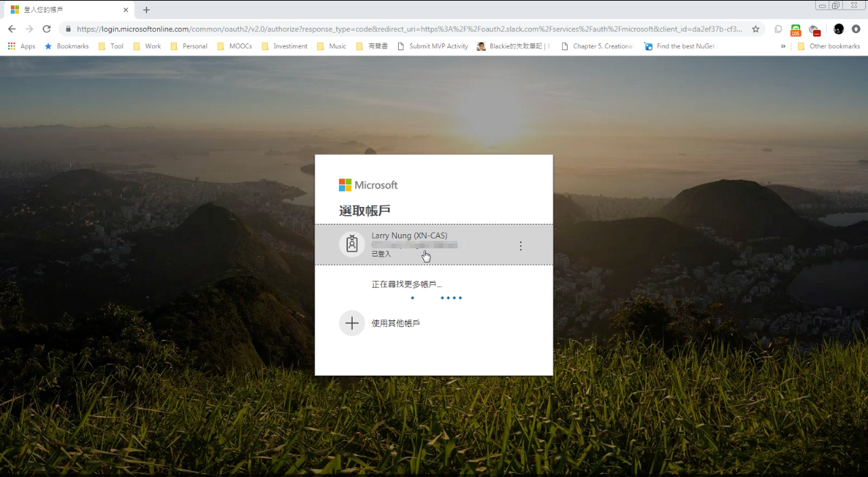Image resolution: width=868 pixels, height=477 pixels.
Task: Open the Personal bookmarks folder
Action: [x=189, y=46]
